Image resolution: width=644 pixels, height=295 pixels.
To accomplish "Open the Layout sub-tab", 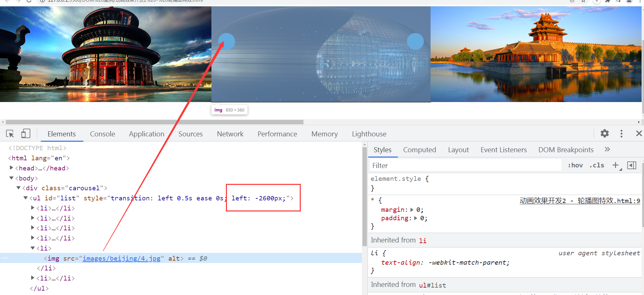I will pos(458,150).
